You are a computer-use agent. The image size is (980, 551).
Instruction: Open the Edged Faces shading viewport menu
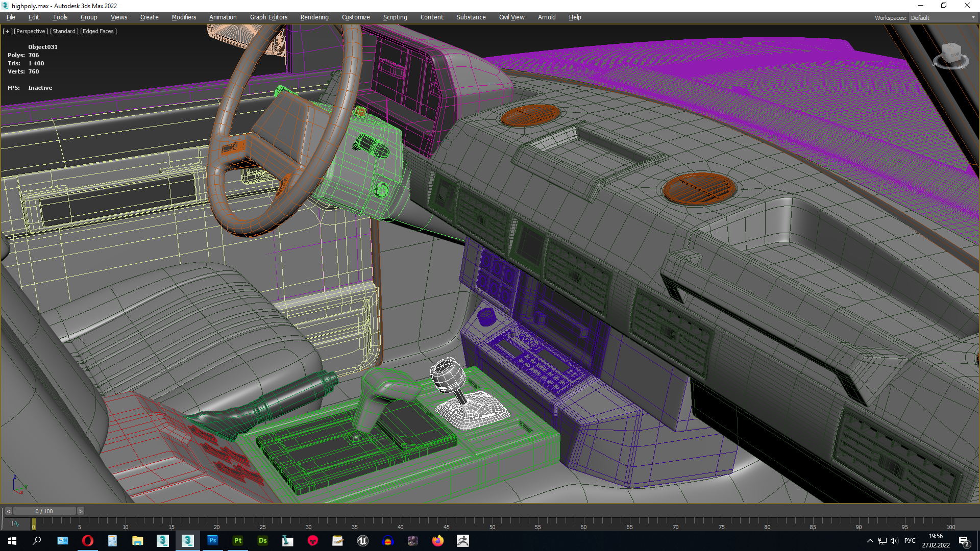[x=99, y=31]
